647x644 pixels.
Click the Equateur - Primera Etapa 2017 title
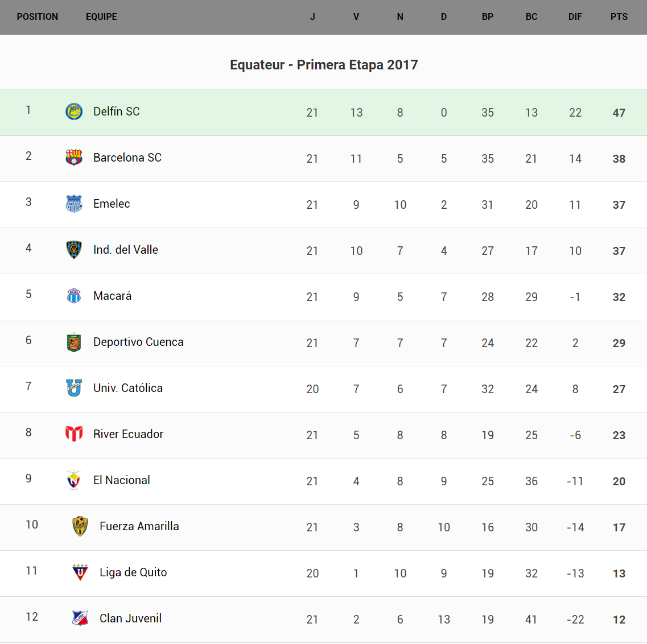[x=324, y=65]
